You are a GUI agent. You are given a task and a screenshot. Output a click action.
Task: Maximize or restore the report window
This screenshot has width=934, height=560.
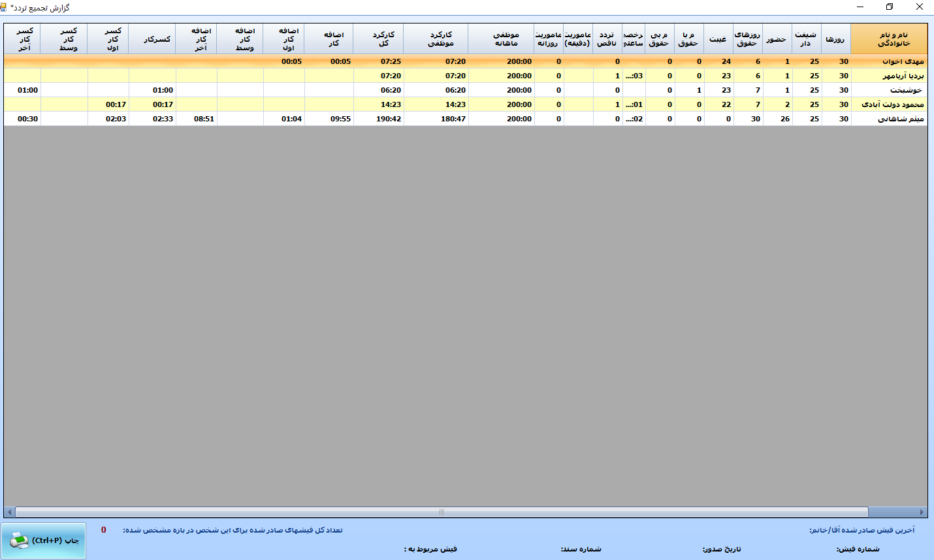[x=890, y=7]
